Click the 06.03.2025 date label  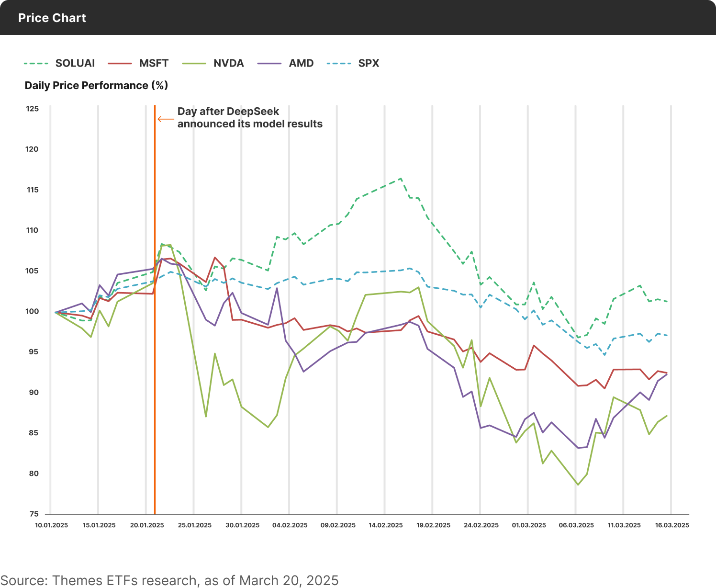576,525
